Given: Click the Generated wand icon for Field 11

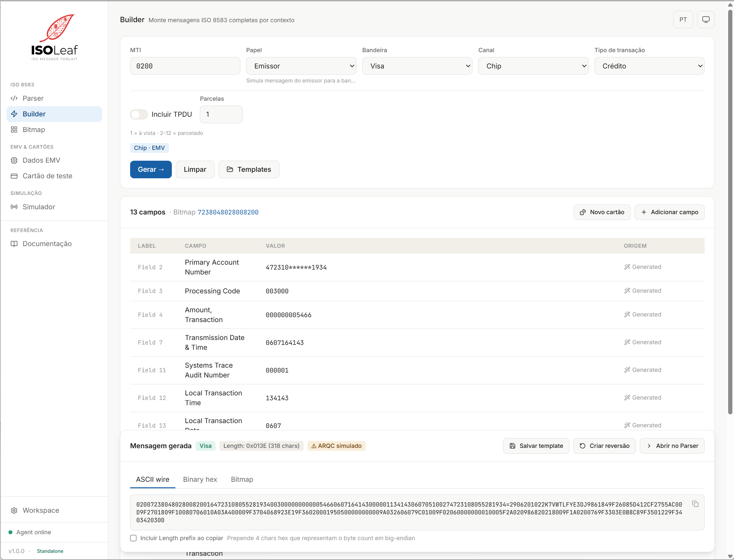Looking at the screenshot, I should point(627,370).
